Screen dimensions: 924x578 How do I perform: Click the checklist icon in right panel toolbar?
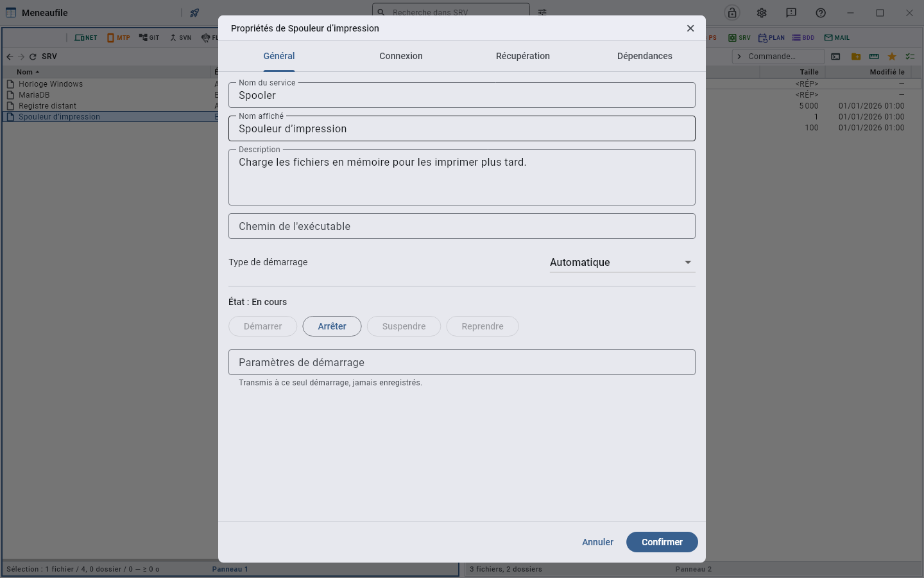[910, 57]
